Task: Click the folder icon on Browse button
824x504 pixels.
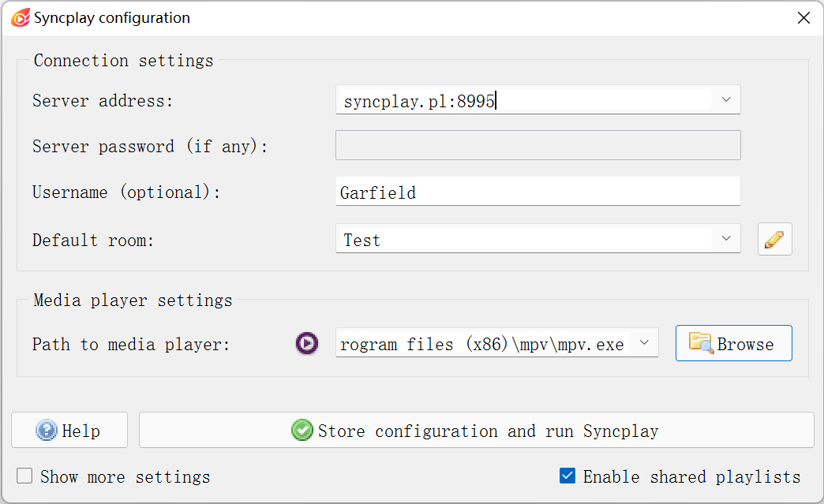Action: pos(701,343)
